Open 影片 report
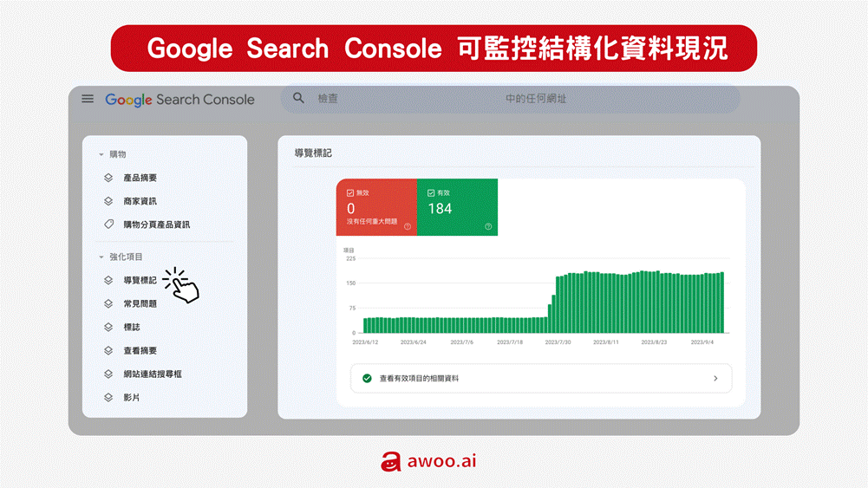This screenshot has width=868, height=488. click(x=132, y=397)
